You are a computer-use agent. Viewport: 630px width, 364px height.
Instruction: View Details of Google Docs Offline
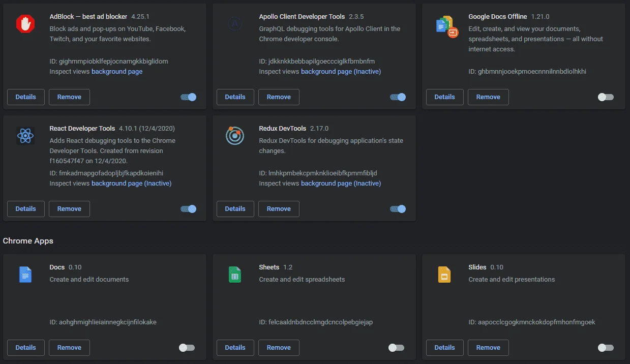point(445,97)
